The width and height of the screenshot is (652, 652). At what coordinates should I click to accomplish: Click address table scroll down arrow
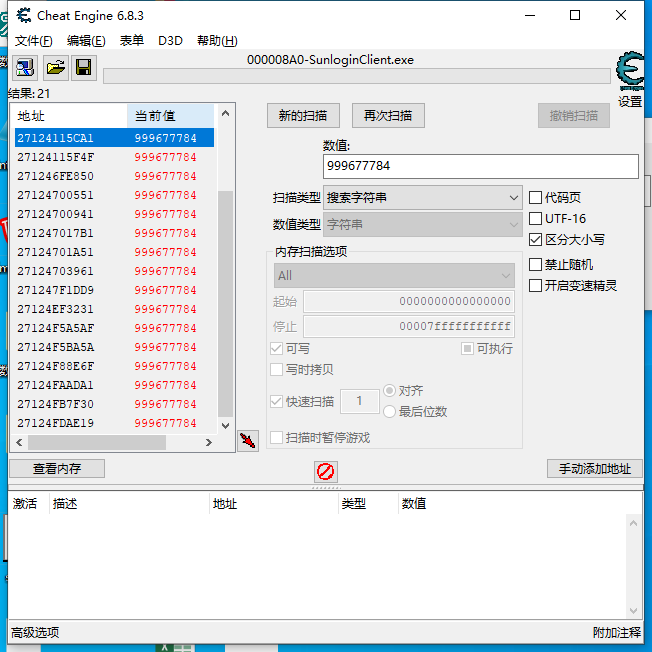click(633, 610)
